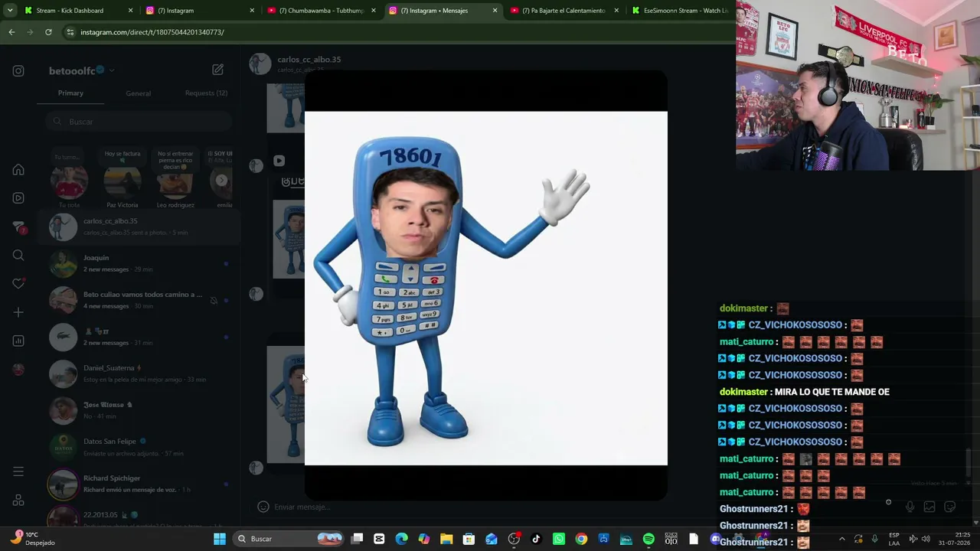980x551 pixels.
Task: Focus the Buscar search field in inbox
Action: (138, 122)
